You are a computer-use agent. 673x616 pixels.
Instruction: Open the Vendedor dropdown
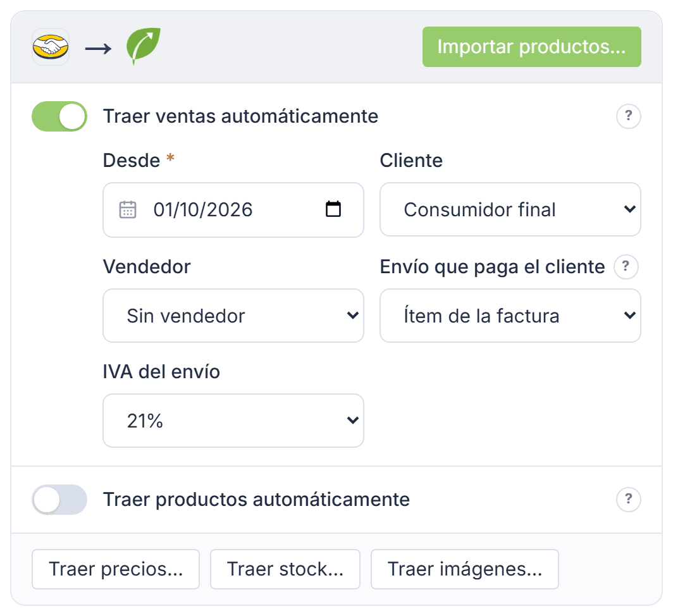(233, 316)
